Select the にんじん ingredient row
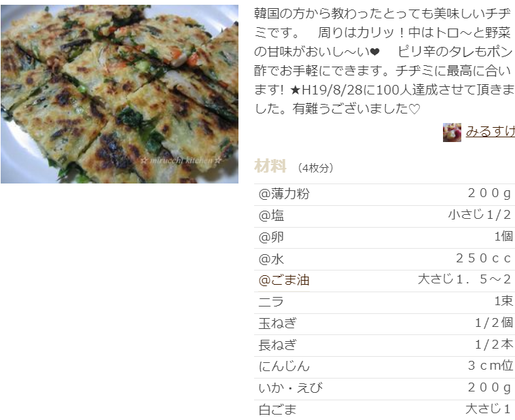Viewport: 515px width, 420px height. (385, 367)
